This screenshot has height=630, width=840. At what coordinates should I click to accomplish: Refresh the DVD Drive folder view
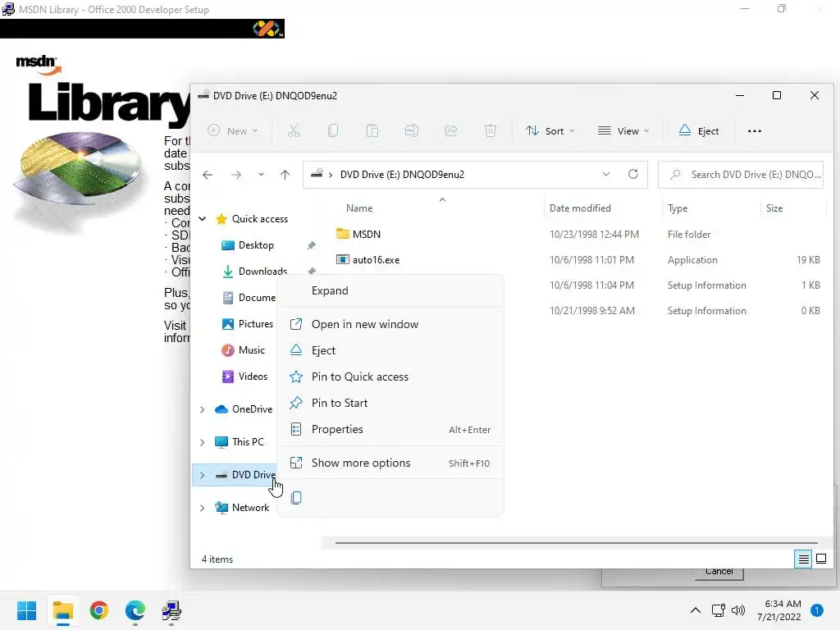633,174
